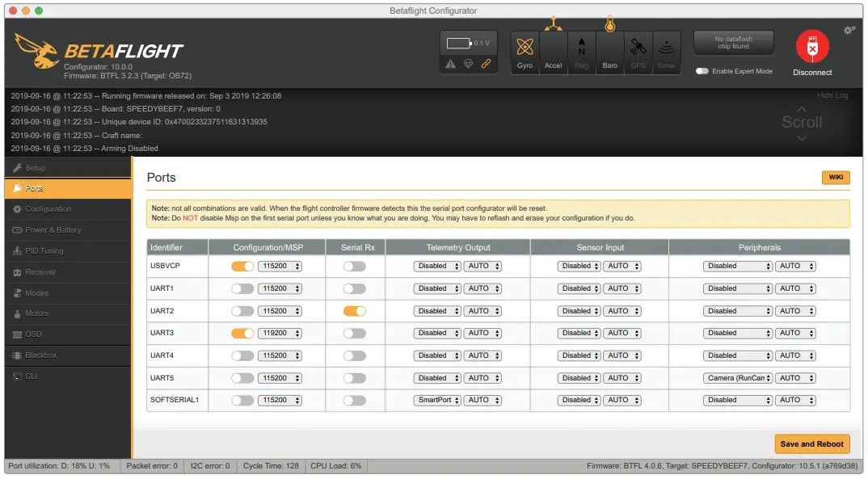The image size is (868, 479).
Task: Click the Mag compass sensor icon
Action: (581, 47)
